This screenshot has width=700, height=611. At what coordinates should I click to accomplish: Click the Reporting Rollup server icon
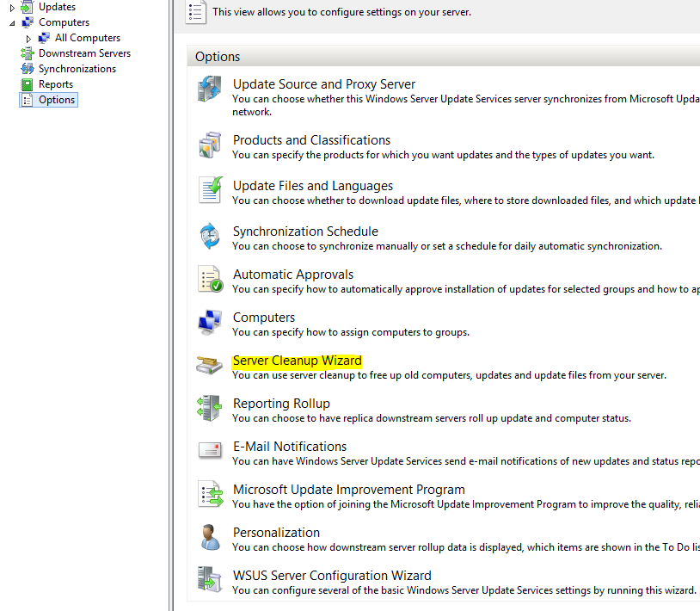[209, 408]
